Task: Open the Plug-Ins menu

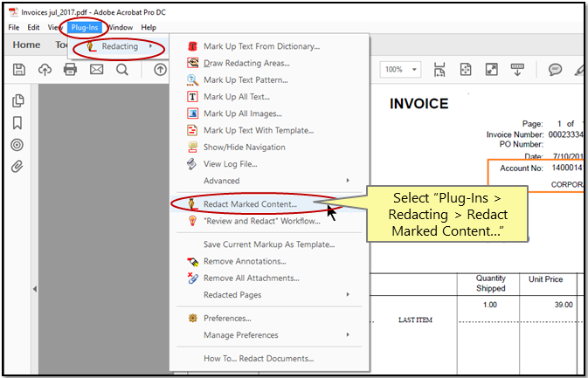Action: 85,27
